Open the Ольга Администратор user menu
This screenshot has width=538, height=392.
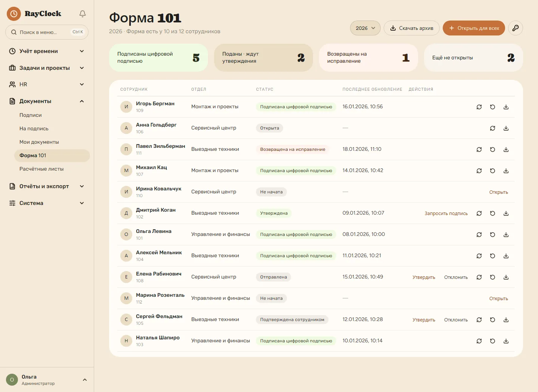47,380
